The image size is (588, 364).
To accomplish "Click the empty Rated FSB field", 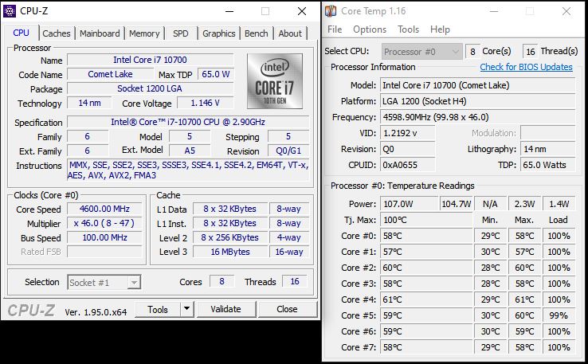I will tap(104, 252).
